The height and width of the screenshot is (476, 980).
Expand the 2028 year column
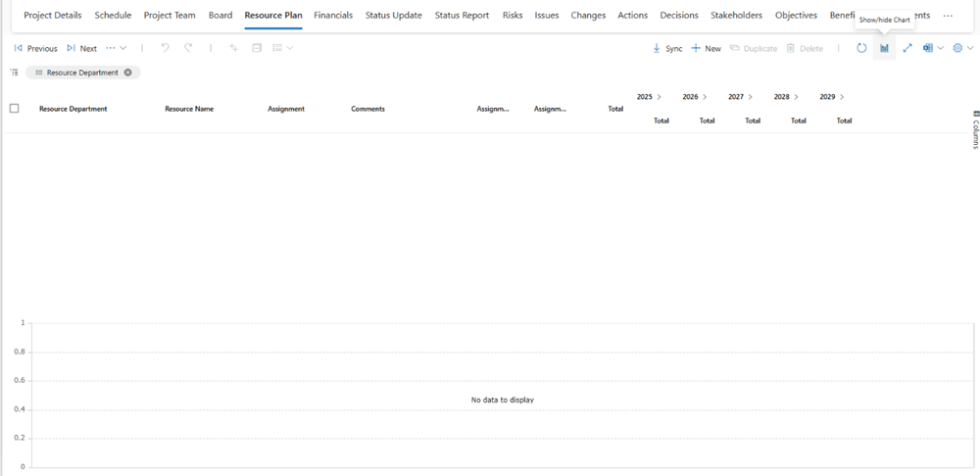[796, 97]
